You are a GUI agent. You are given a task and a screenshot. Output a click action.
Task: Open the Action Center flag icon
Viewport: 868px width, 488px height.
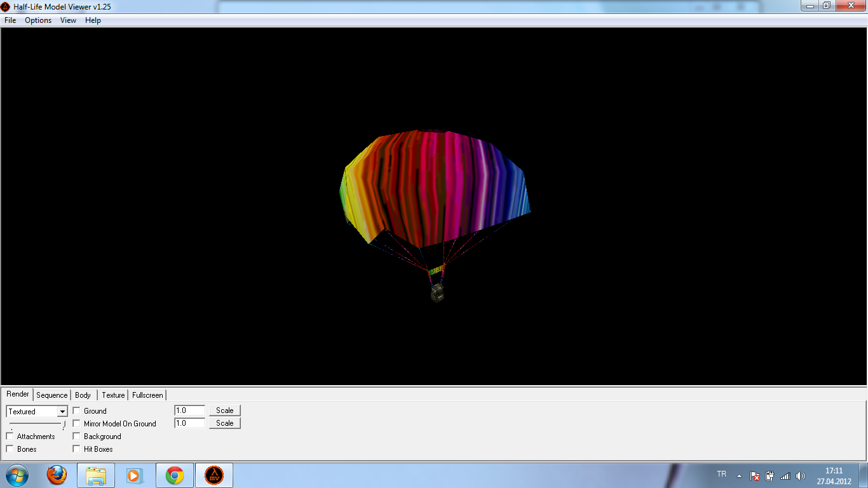[755, 476]
